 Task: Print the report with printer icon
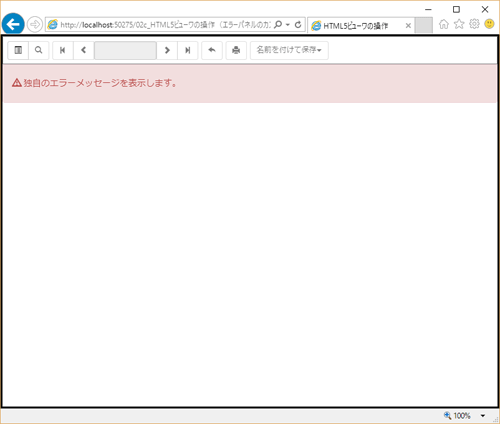coord(236,50)
